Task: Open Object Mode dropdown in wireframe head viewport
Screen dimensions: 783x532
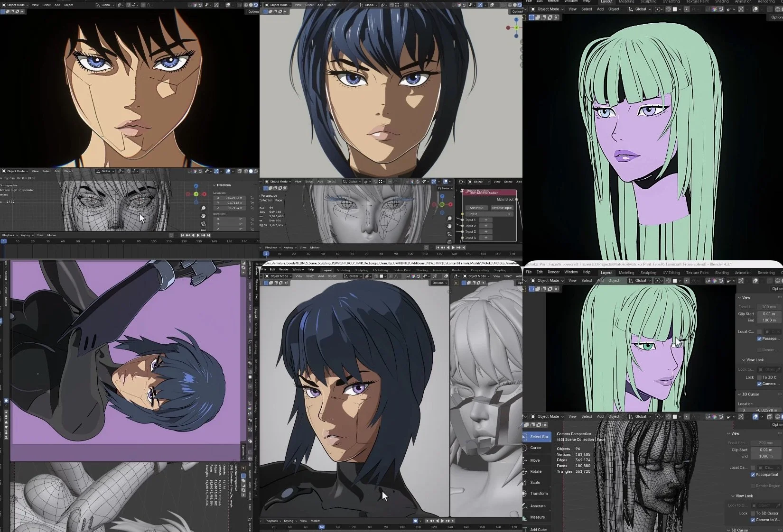Action: 547,416
